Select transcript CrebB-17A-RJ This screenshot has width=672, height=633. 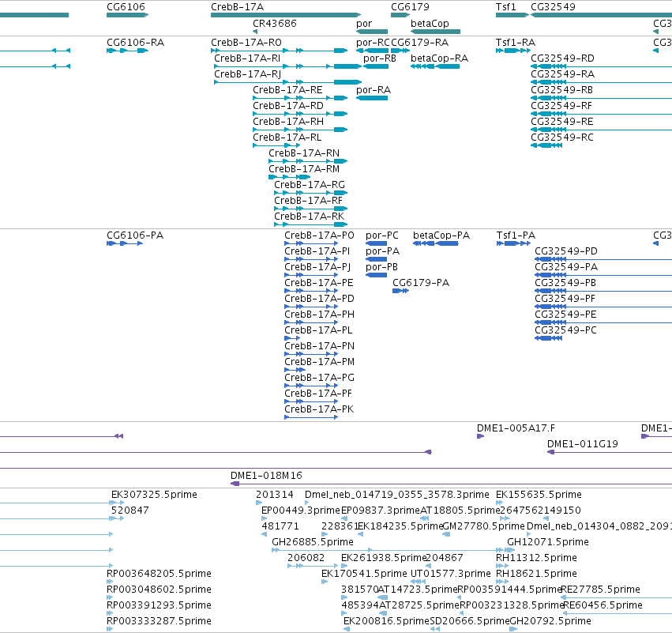(247, 74)
